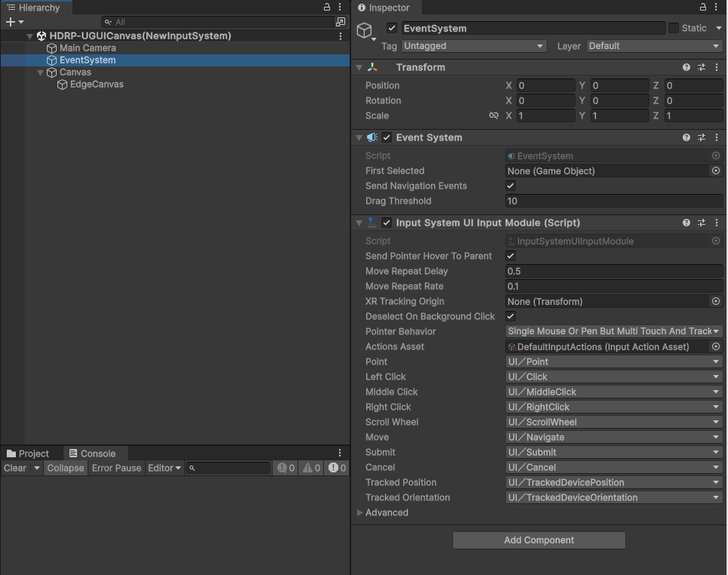This screenshot has width=728, height=575.
Task: Open Input System UI Input Module options menu
Action: [716, 223]
